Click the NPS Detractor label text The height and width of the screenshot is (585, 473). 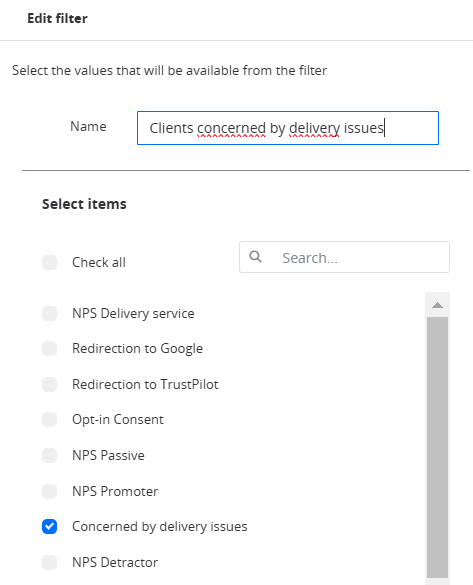(115, 562)
